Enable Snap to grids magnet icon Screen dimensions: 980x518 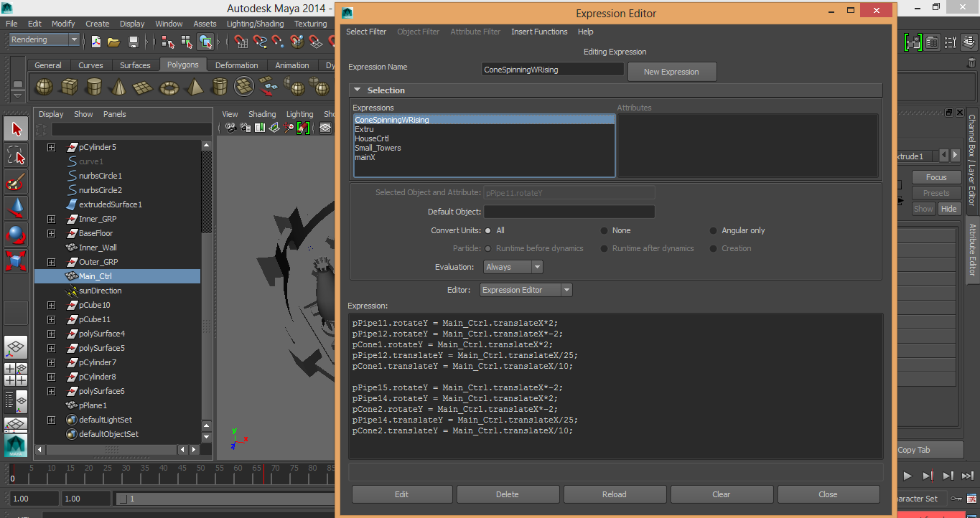point(241,41)
